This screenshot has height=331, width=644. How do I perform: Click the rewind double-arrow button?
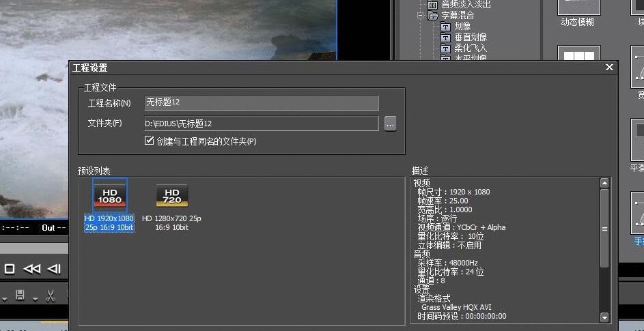(x=31, y=269)
